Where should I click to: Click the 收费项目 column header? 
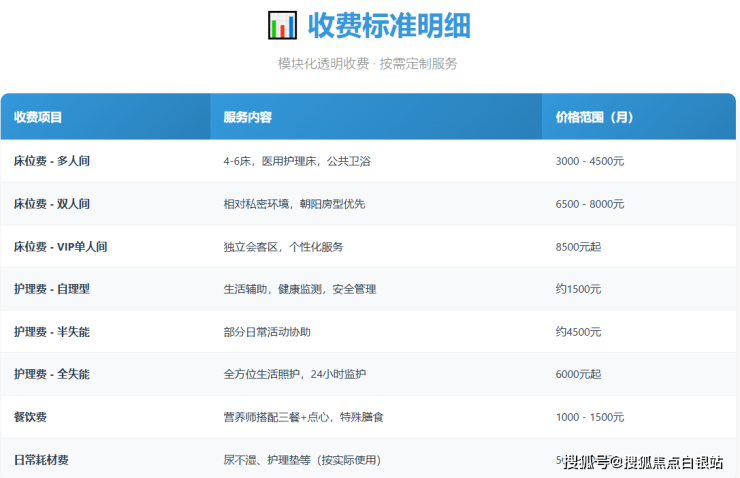(38, 117)
